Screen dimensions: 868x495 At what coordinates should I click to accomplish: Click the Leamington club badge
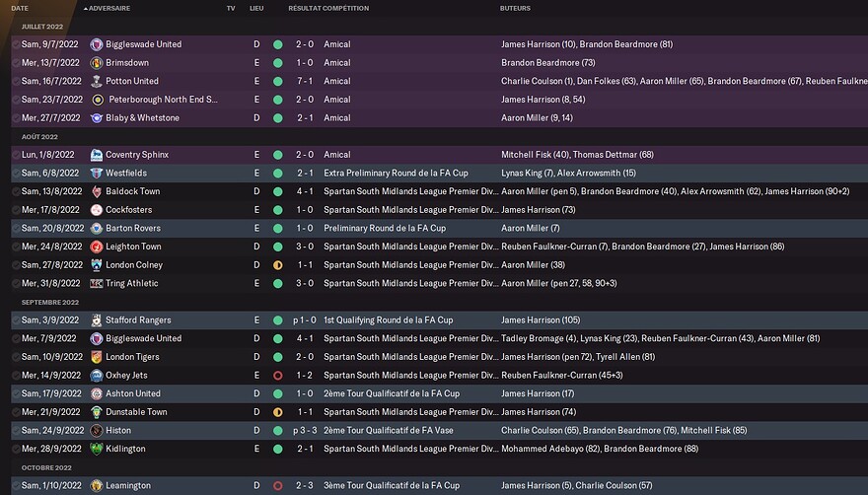pos(97,486)
